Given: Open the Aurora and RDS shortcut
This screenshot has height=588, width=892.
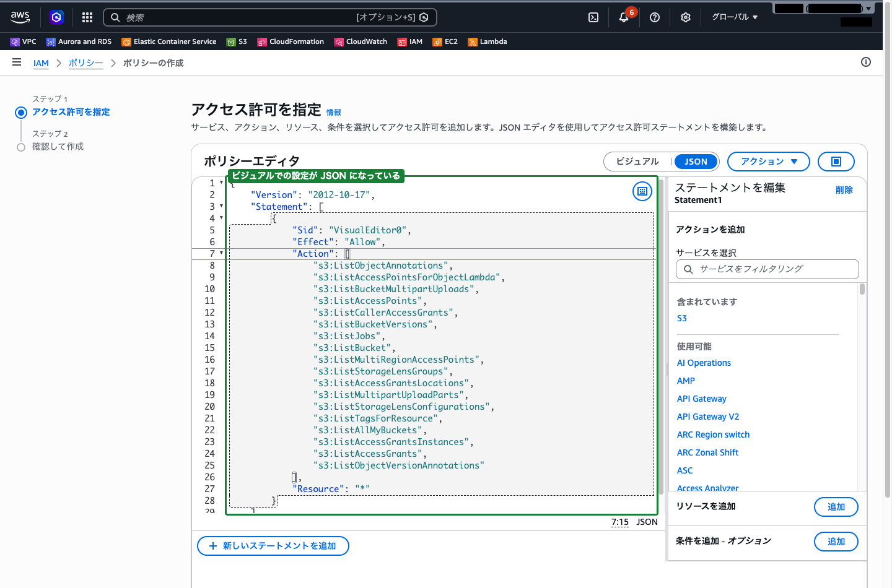Looking at the screenshot, I should [x=79, y=41].
